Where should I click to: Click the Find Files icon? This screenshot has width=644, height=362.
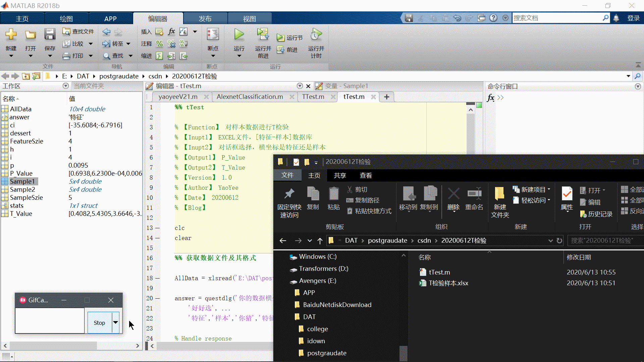[x=66, y=32]
